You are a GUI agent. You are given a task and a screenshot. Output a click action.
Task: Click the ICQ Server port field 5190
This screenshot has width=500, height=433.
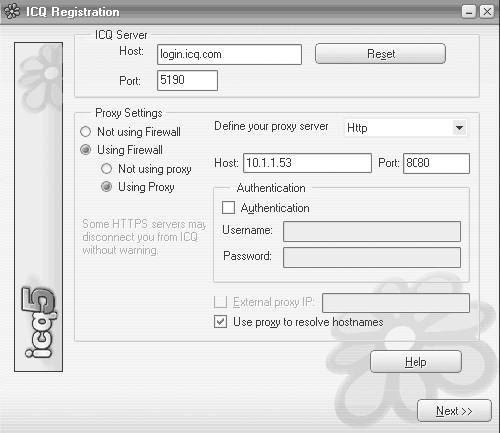[187, 80]
